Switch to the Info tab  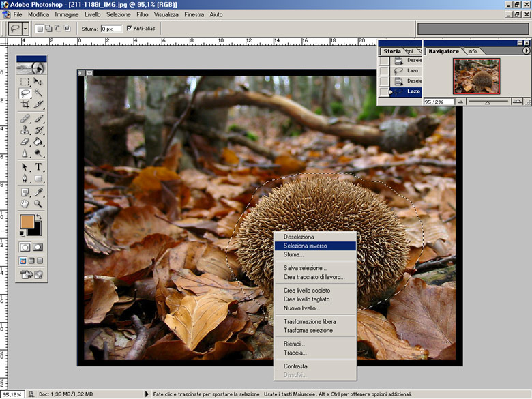pos(472,51)
